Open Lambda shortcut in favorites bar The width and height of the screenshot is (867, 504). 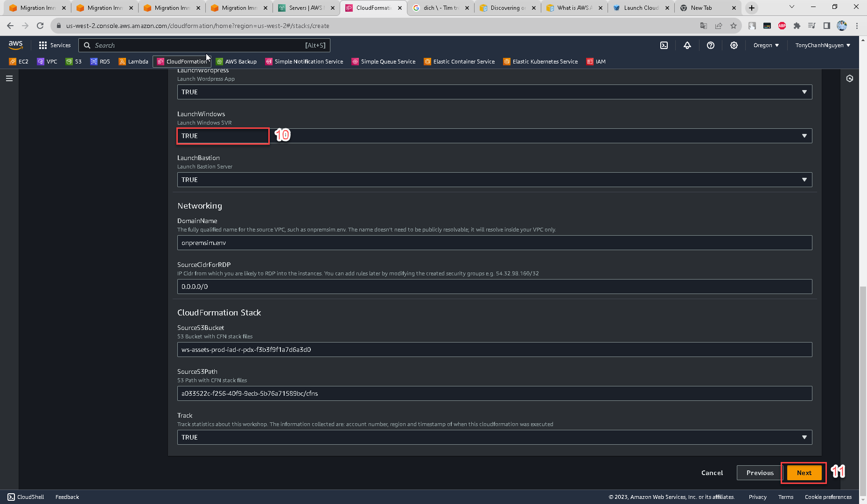pos(133,62)
